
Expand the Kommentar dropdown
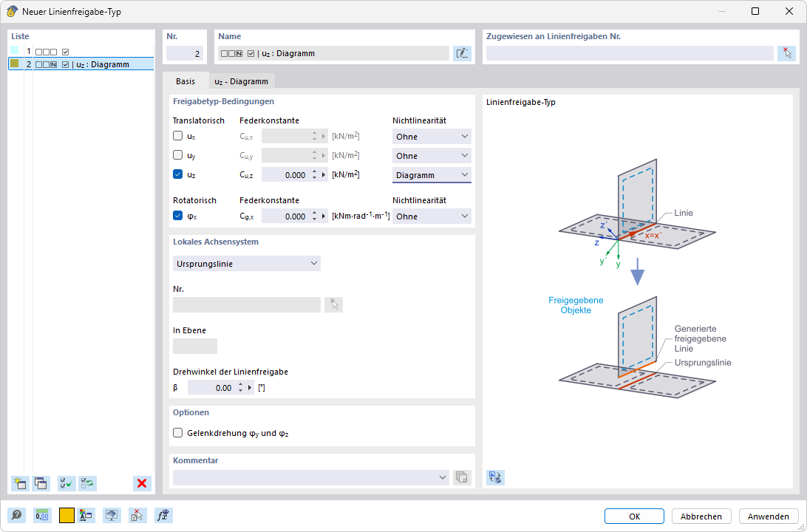(442, 477)
